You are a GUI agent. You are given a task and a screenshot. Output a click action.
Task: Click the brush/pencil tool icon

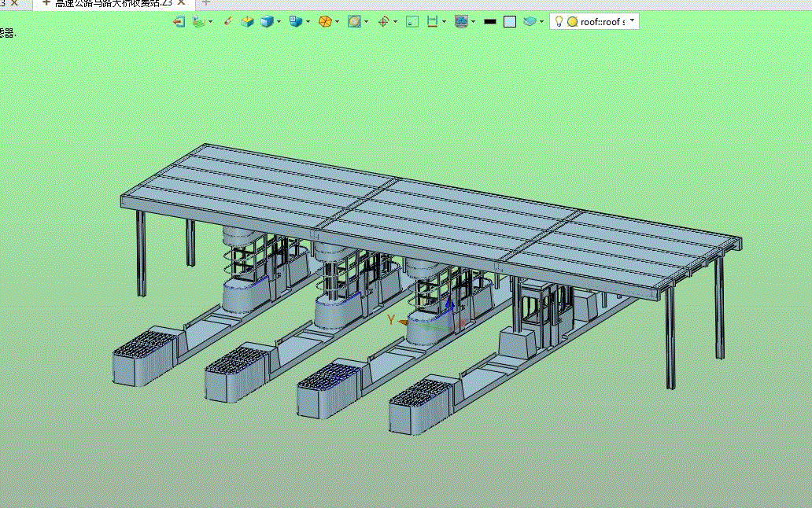[x=227, y=21]
